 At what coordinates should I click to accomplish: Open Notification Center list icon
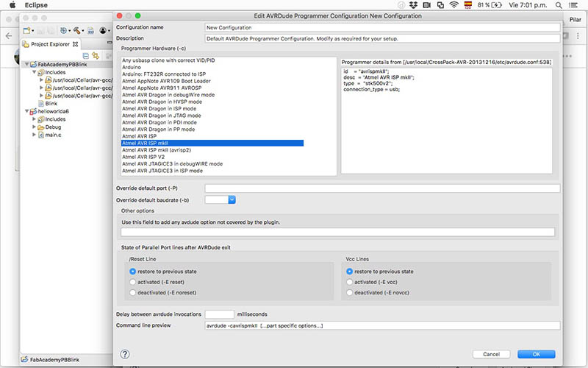[x=573, y=5]
